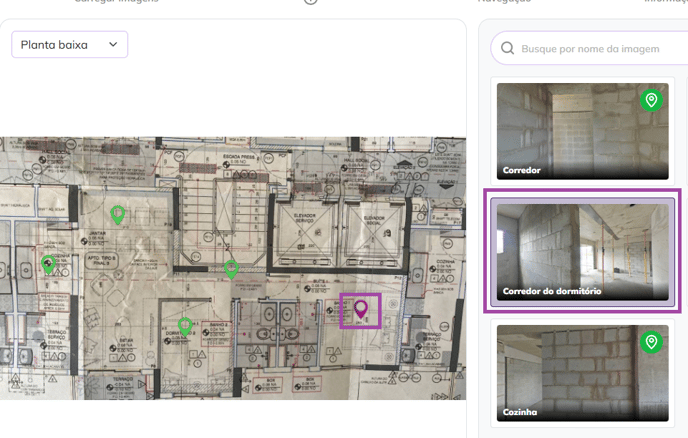
Task: Click the magnifier search icon
Action: click(x=507, y=48)
